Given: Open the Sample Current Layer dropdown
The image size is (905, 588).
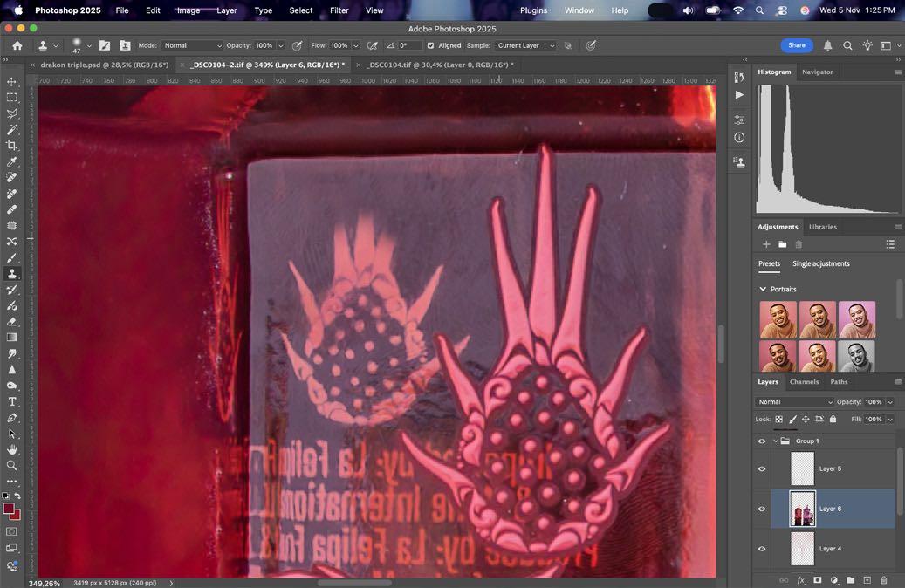Looking at the screenshot, I should pyautogui.click(x=525, y=45).
